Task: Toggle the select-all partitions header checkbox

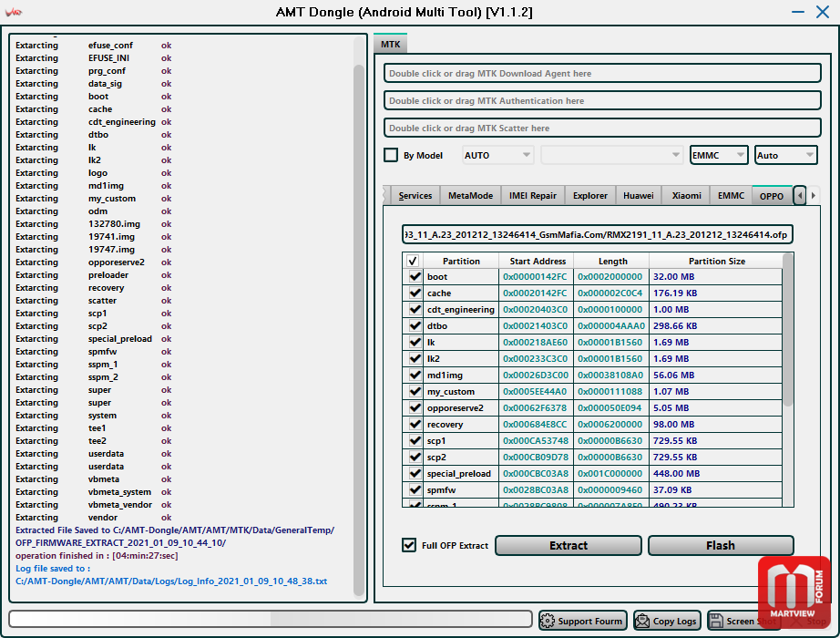Action: (413, 261)
